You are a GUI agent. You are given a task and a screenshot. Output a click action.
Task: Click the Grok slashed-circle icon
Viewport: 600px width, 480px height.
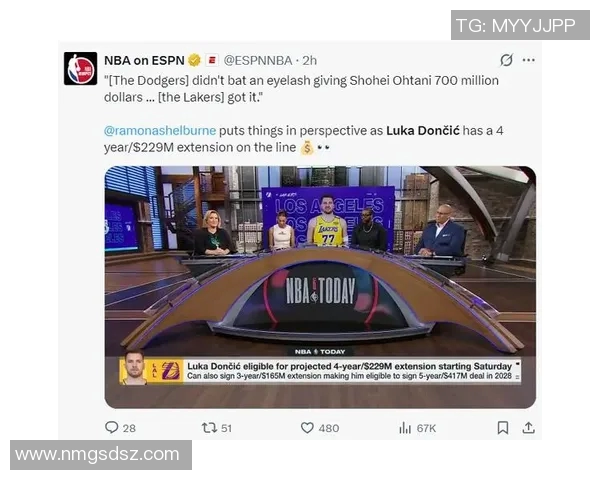506,60
